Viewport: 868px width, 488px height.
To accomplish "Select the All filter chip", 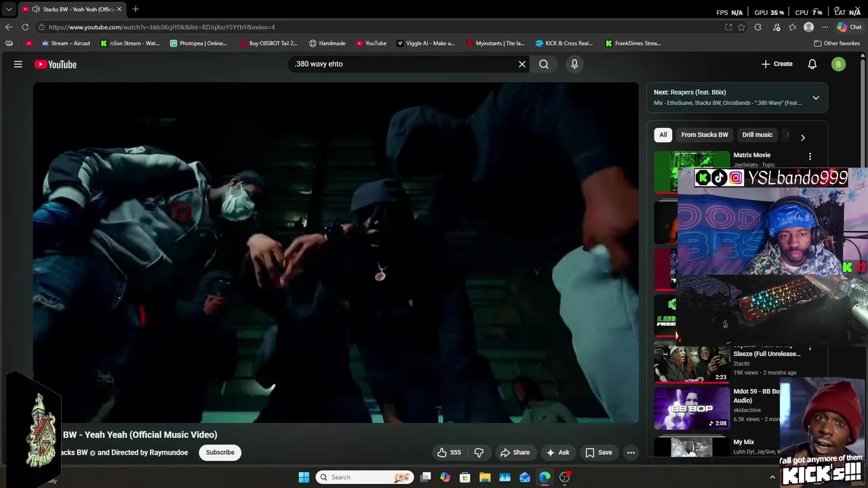I will click(663, 135).
